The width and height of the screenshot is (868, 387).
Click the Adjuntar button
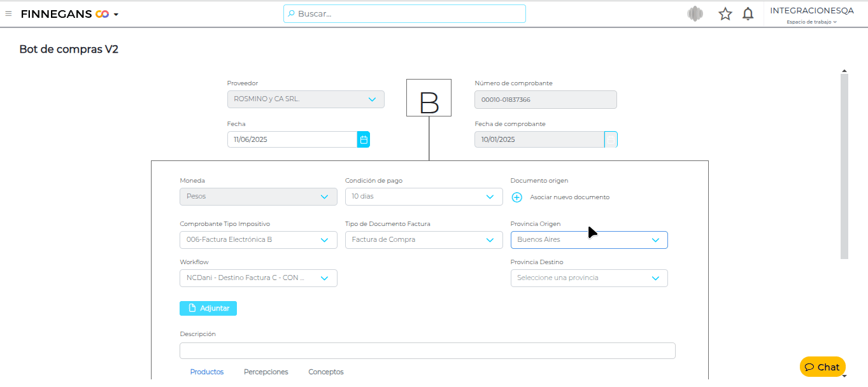pyautogui.click(x=208, y=308)
